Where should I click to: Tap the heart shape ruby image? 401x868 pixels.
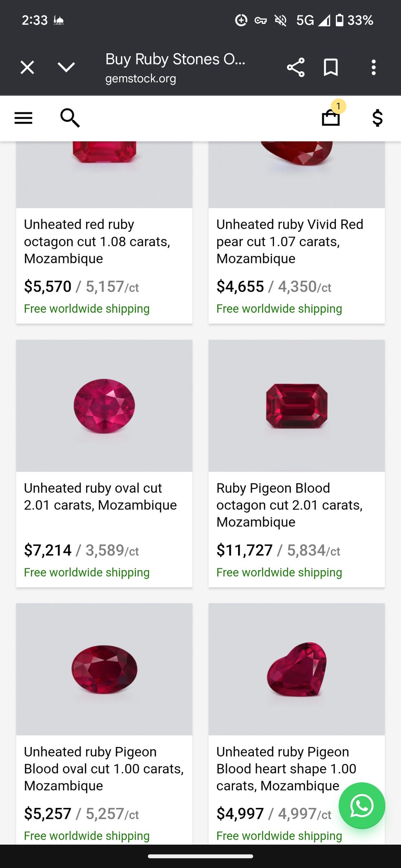(x=297, y=669)
